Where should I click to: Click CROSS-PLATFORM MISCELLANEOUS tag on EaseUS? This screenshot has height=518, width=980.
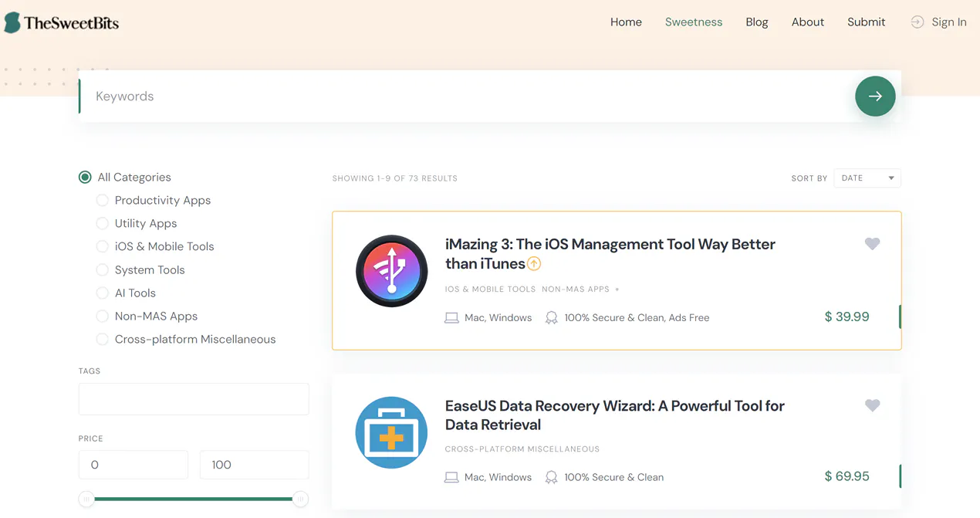(x=522, y=449)
